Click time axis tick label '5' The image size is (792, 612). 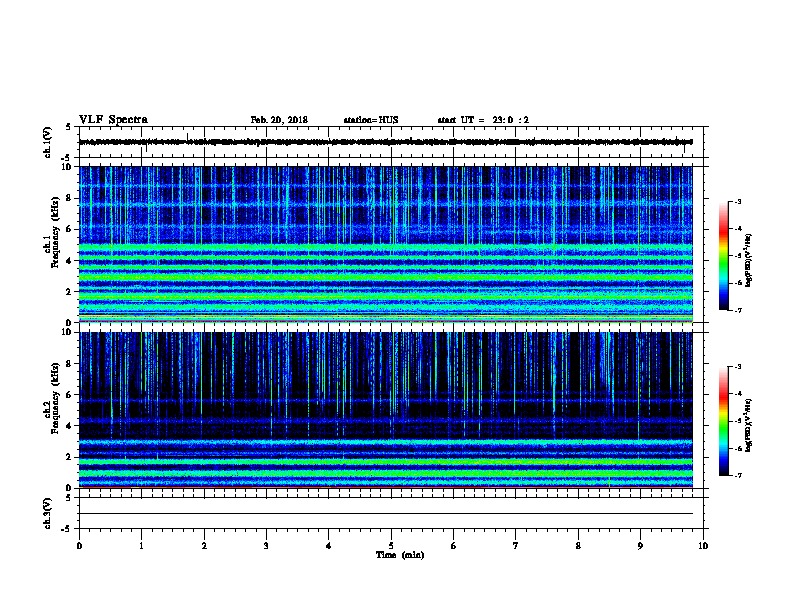(x=391, y=546)
